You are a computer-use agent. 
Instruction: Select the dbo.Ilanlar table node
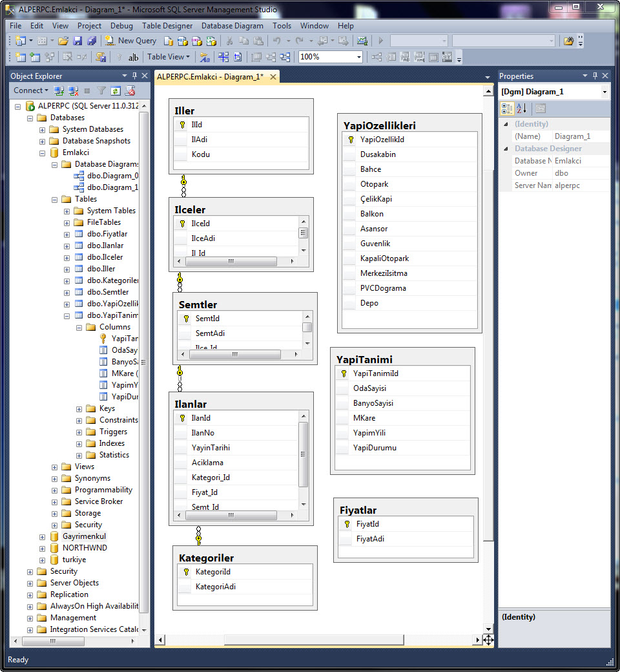coord(105,246)
